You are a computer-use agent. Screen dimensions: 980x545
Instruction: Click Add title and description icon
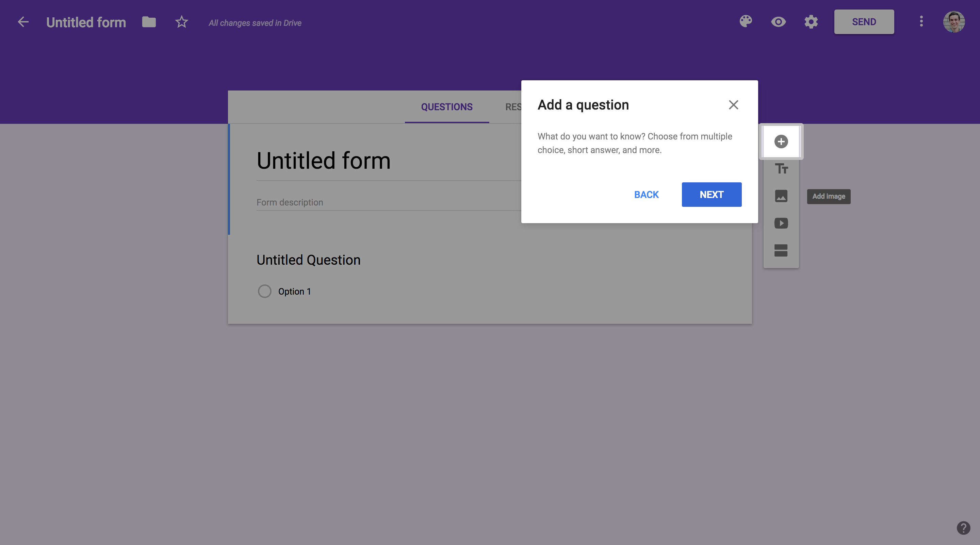(x=781, y=168)
